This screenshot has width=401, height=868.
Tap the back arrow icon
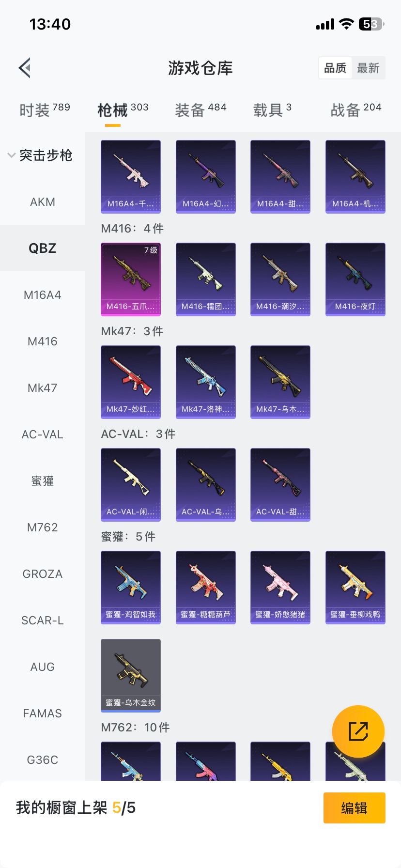(x=25, y=68)
